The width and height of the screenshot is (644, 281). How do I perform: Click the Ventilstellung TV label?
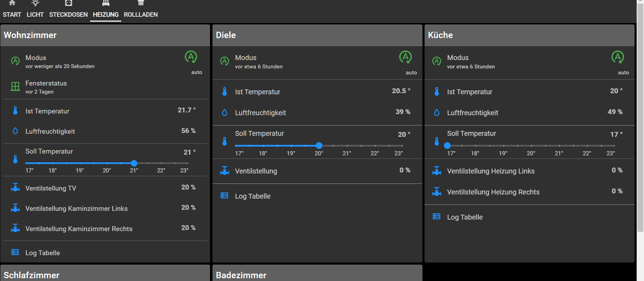[51, 188]
